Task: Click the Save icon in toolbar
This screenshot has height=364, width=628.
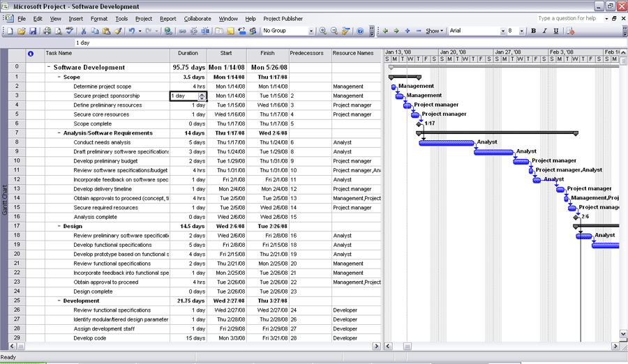Action: (x=33, y=31)
